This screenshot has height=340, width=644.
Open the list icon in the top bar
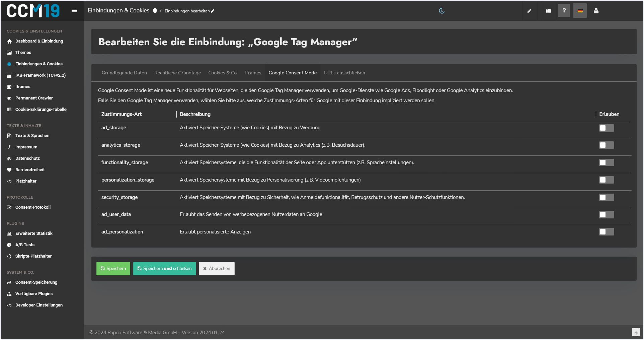(x=548, y=10)
